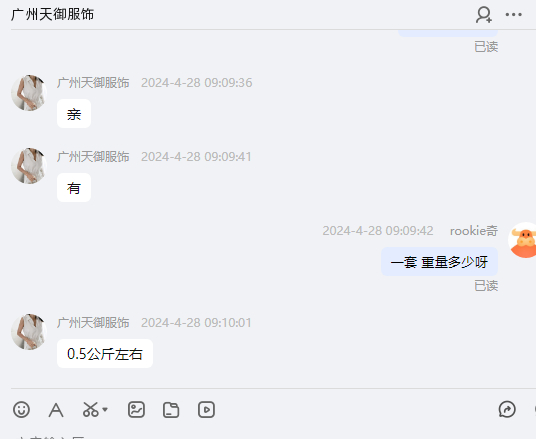
Task: Open text font formatting (A icon)
Action: 56,410
